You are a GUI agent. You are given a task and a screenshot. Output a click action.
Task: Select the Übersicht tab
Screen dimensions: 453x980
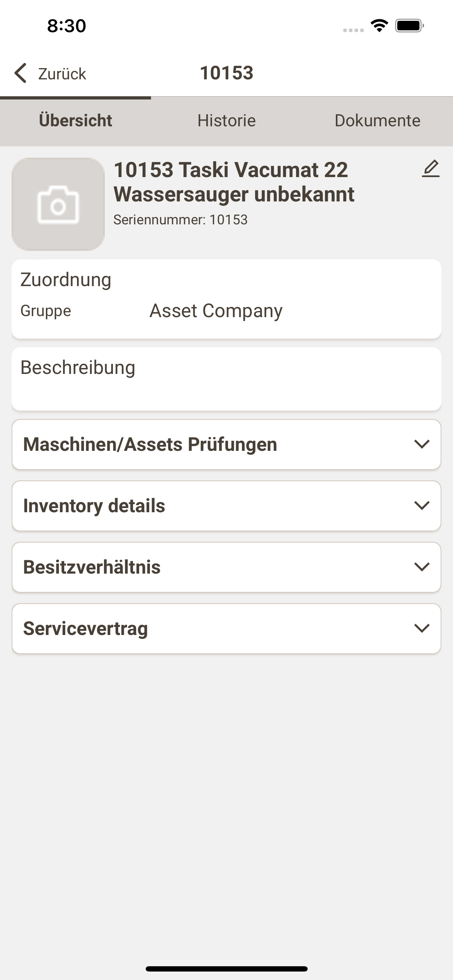click(75, 121)
